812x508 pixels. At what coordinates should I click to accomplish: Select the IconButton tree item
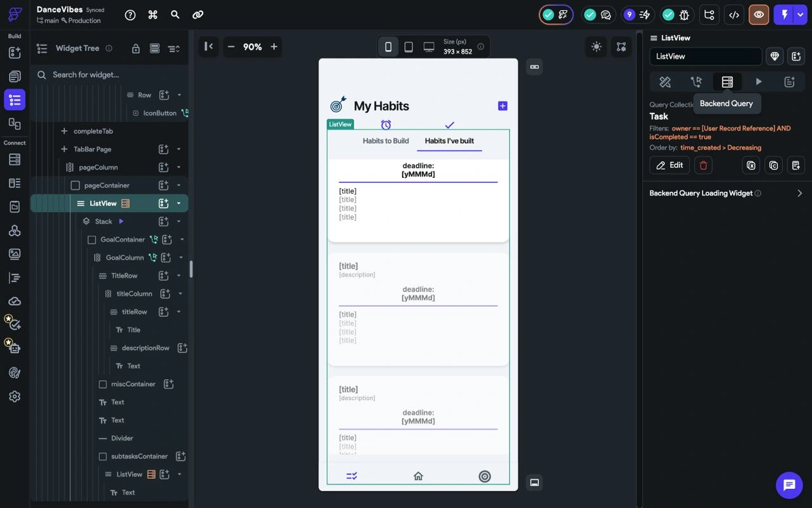(159, 113)
